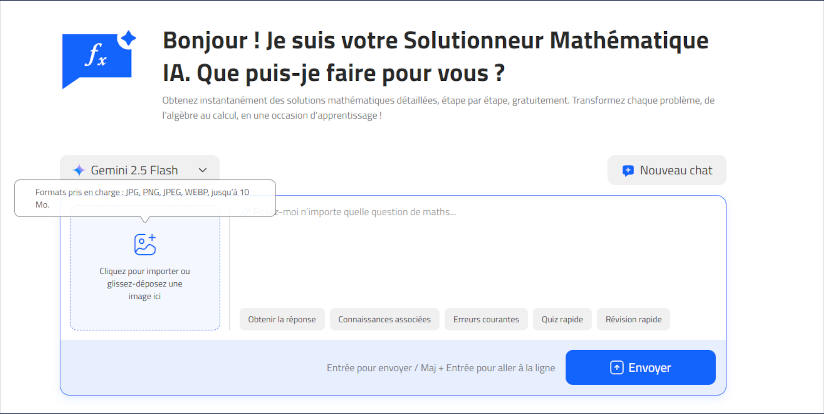
Task: Start a Nouveau chat
Action: tap(666, 170)
